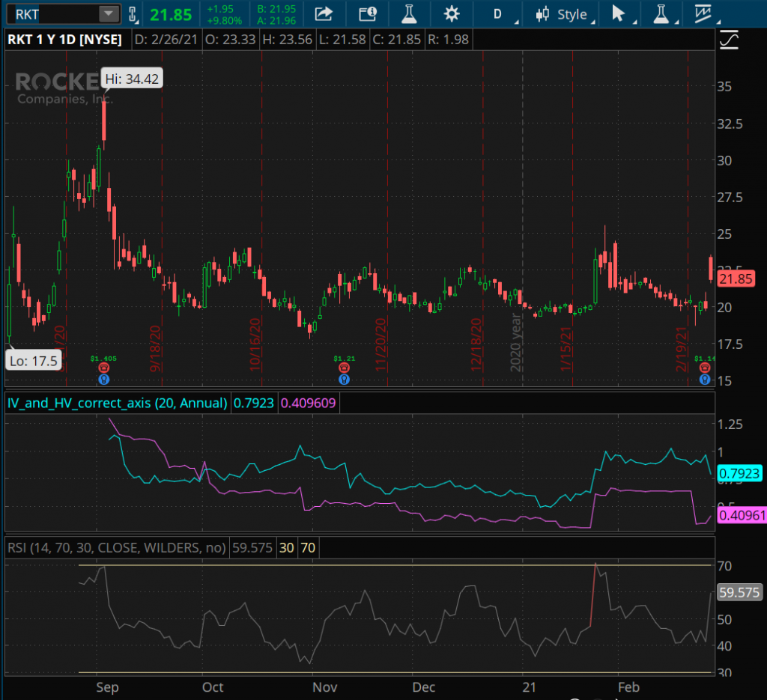Click the IV_and_HV_correct_axis study label

click(x=118, y=403)
